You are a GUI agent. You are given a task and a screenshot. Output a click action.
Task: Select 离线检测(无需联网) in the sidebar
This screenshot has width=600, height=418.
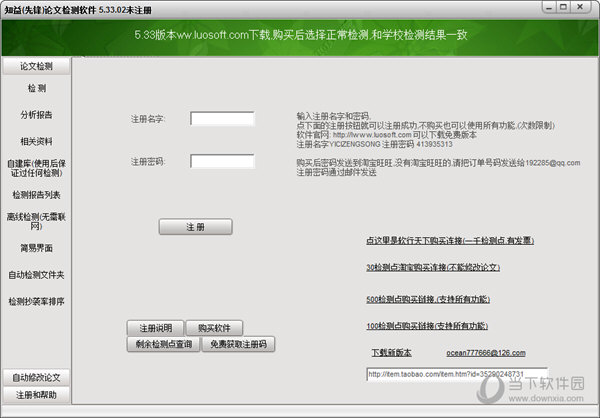36,221
